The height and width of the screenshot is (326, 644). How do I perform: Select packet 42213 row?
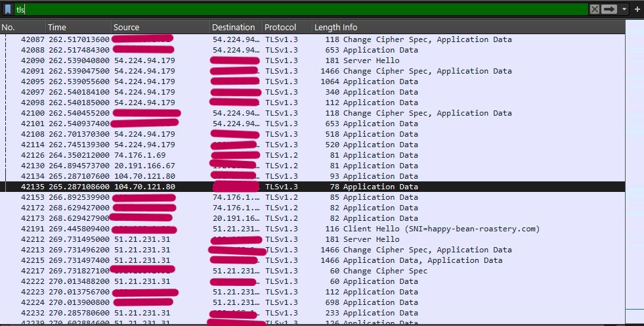pyautogui.click(x=312, y=250)
